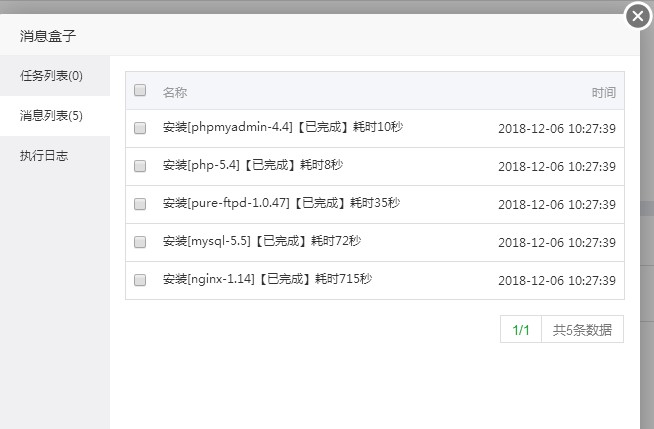The height and width of the screenshot is (429, 654).
Task: Mark the nginx-1.14 message checkbox
Action: [140, 280]
